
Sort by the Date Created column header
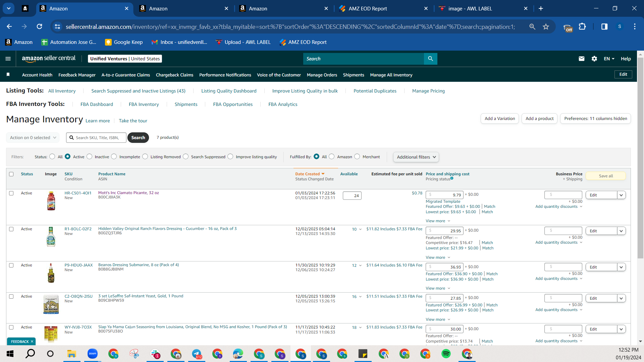[x=310, y=174]
